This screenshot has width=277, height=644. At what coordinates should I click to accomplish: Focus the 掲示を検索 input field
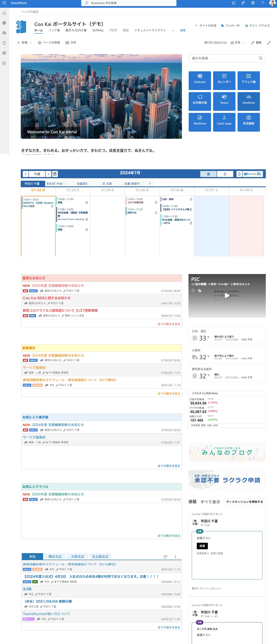click(227, 58)
